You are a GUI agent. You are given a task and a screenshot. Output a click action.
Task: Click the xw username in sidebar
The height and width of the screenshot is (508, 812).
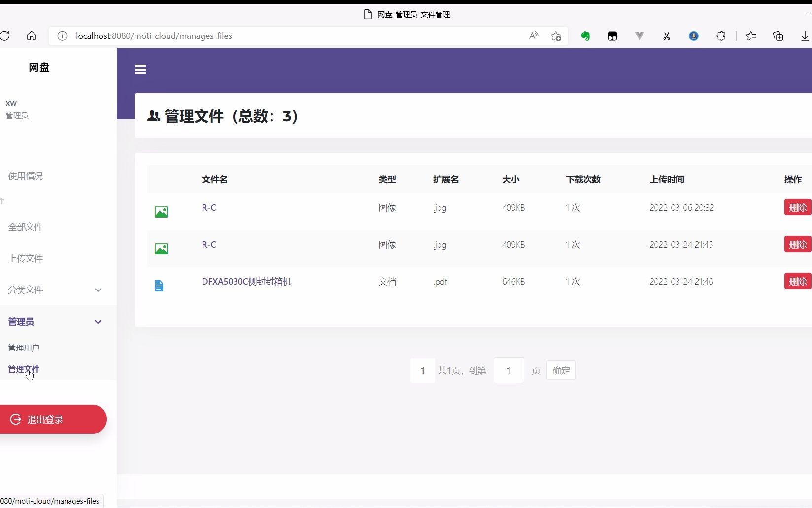coord(11,103)
